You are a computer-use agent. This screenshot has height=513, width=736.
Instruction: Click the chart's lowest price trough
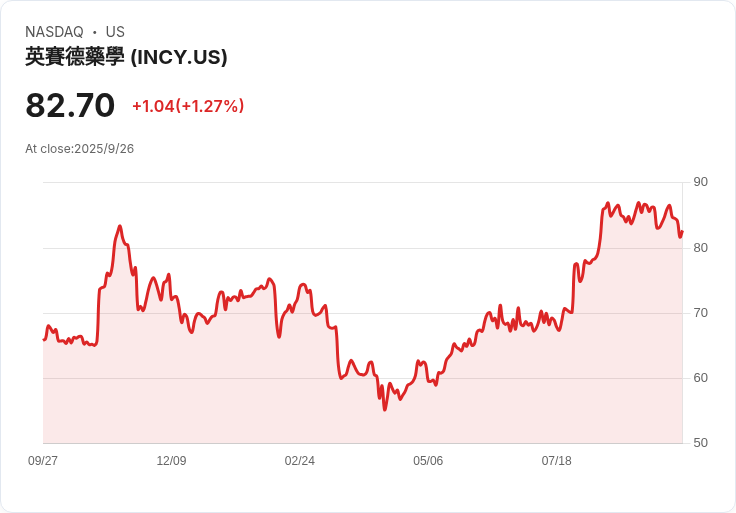tap(385, 410)
